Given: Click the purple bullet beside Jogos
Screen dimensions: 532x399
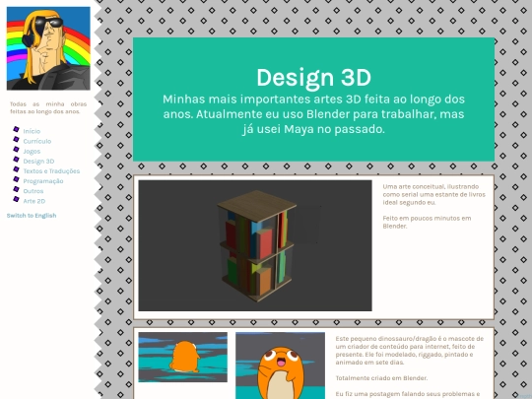Looking at the screenshot, I should click(x=16, y=150).
